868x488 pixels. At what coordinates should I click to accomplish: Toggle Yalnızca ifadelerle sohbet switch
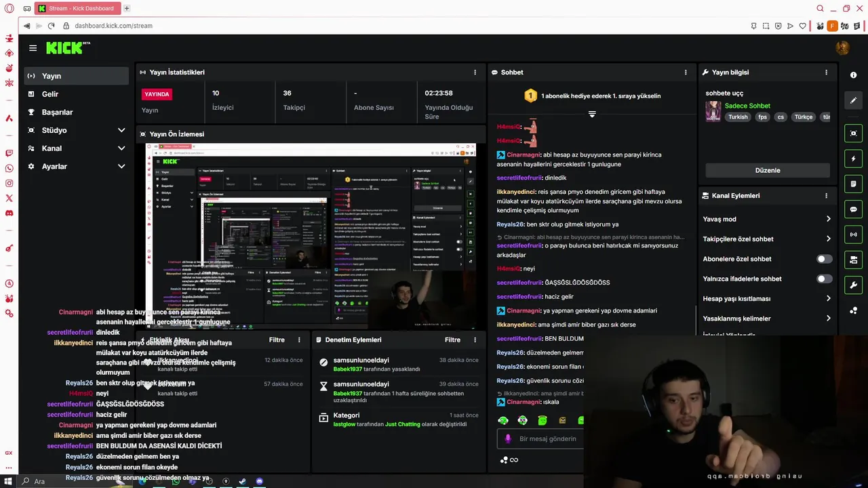(x=824, y=279)
